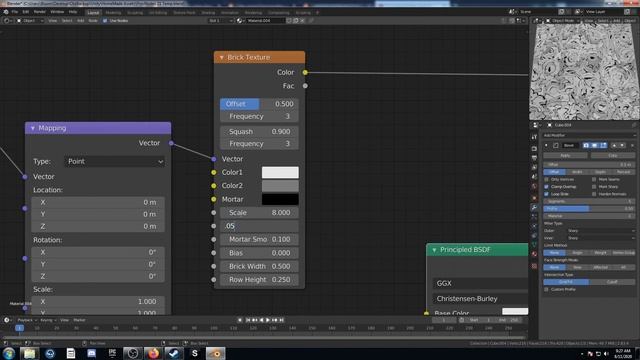Click the Apply button for Bevel modifier
Screen dimensions: 640x360
point(566,156)
